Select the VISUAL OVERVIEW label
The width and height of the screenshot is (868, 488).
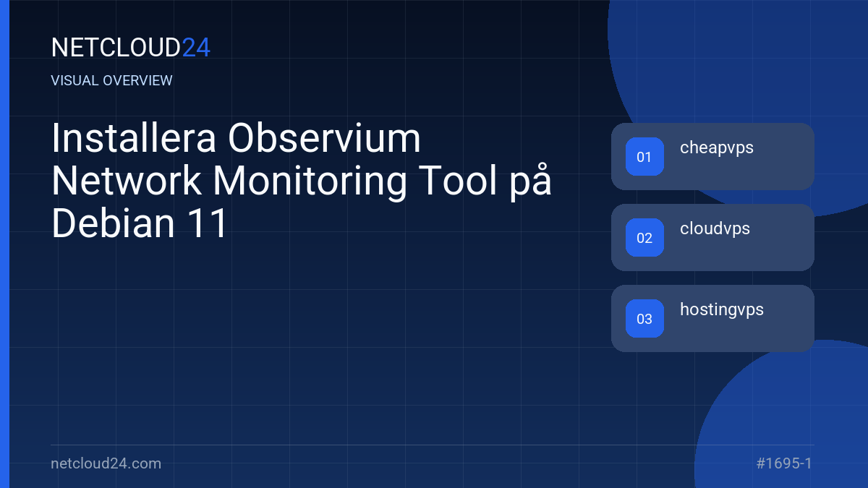(x=112, y=80)
